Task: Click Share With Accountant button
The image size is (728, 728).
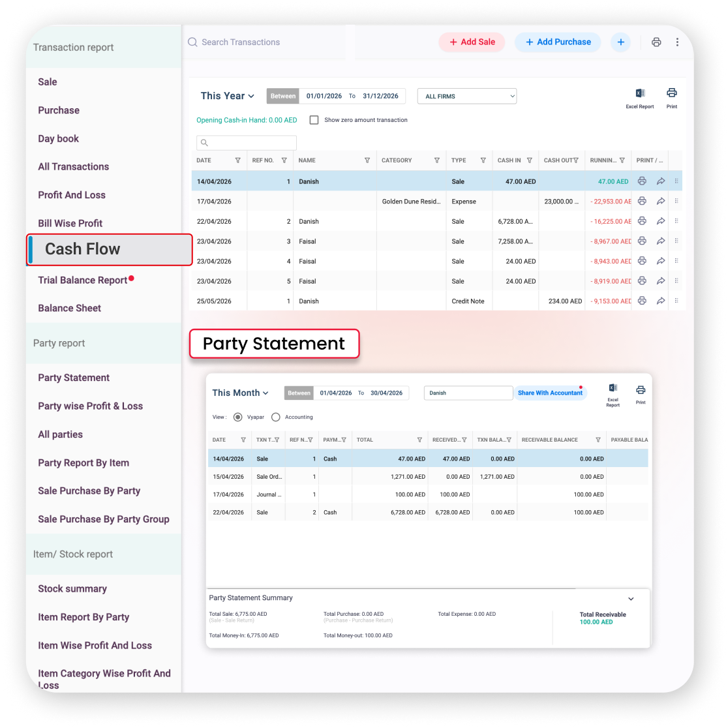Action: click(550, 393)
